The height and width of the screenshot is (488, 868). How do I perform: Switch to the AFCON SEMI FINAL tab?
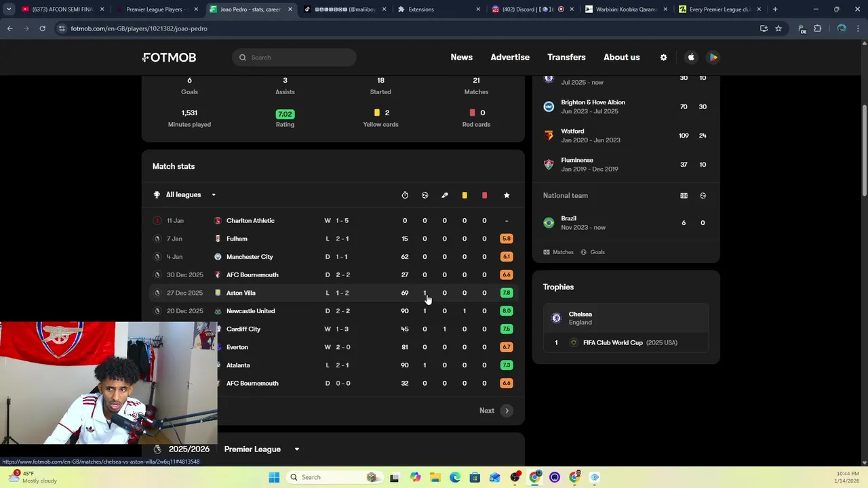tap(62, 9)
